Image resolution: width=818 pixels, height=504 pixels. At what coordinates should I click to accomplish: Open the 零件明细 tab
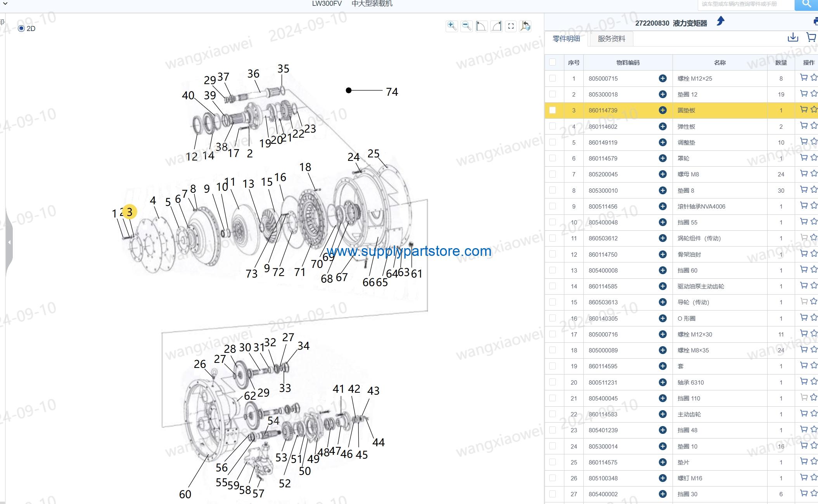coord(566,39)
